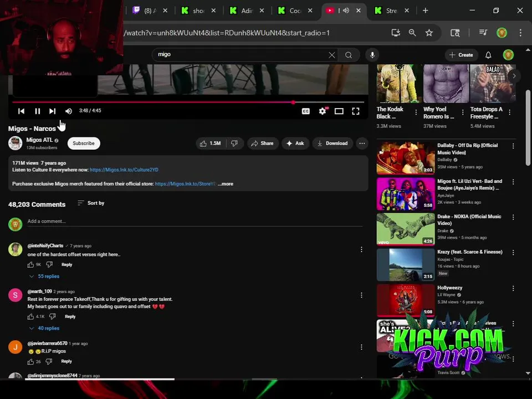Seek on the red video progress bar
This screenshot has height=399, width=532.
coord(188,102)
